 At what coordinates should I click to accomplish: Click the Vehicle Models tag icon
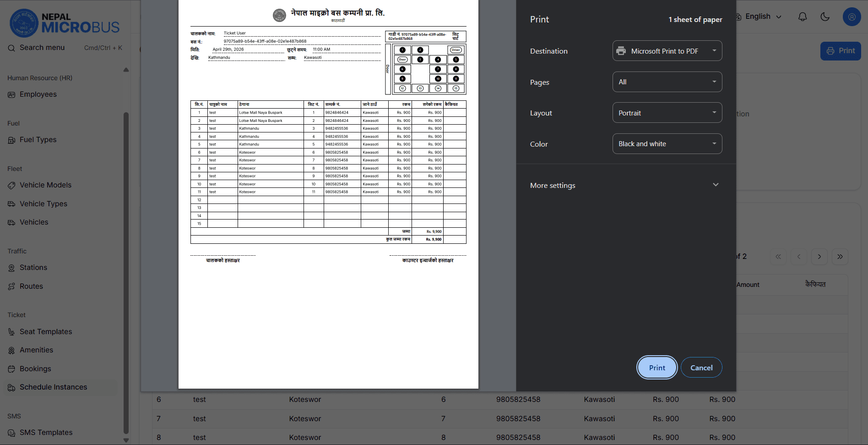coord(11,185)
